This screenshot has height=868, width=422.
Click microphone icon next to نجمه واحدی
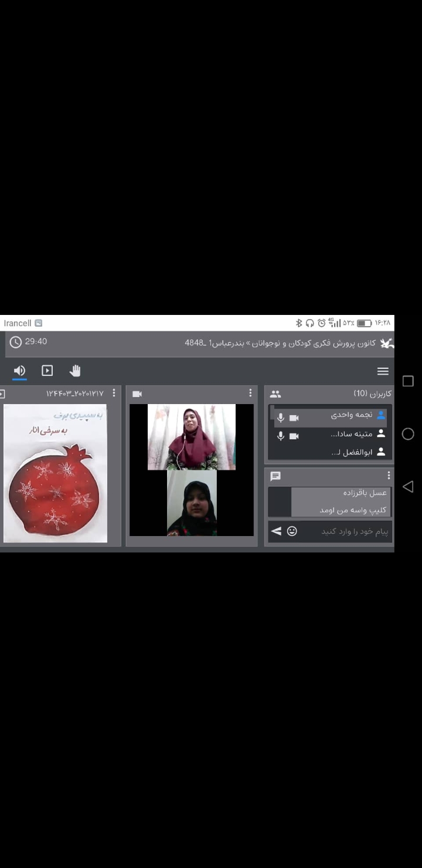pyautogui.click(x=281, y=418)
